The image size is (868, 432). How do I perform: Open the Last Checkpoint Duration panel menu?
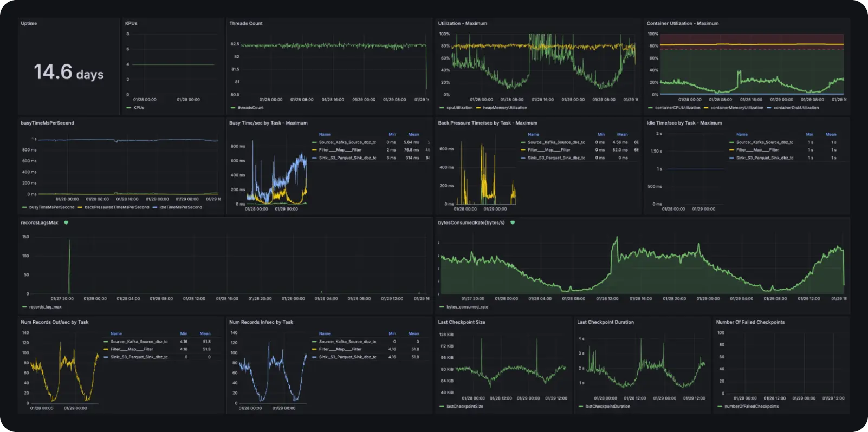[x=605, y=322]
